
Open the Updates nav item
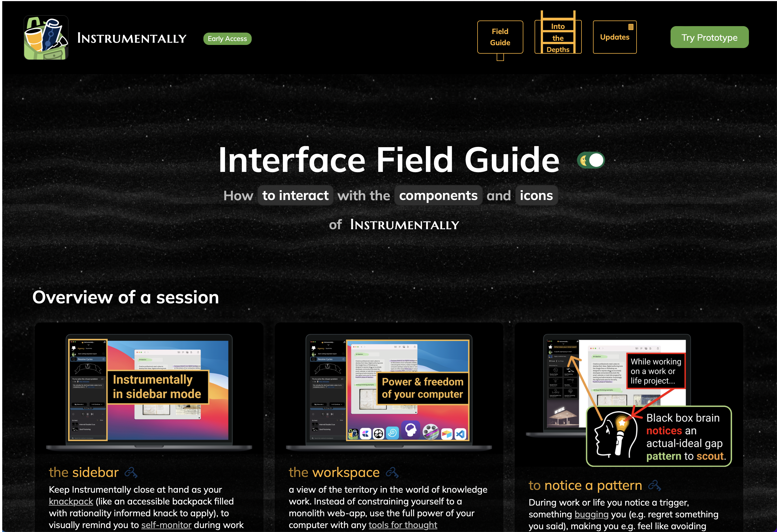[615, 37]
